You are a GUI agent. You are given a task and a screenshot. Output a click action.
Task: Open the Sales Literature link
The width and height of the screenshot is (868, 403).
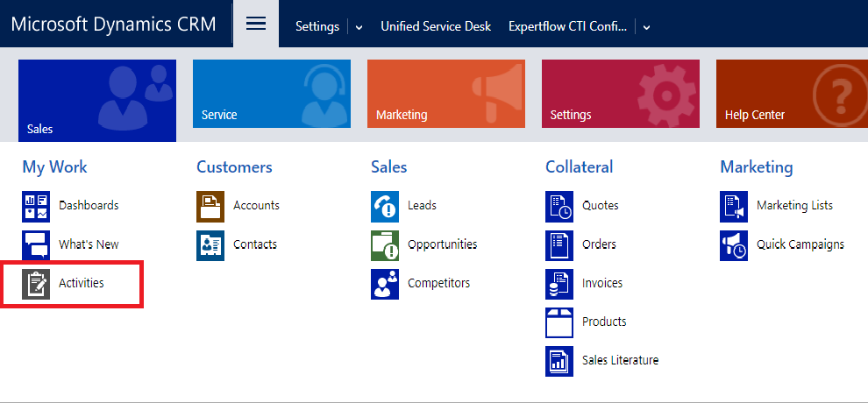tap(620, 360)
